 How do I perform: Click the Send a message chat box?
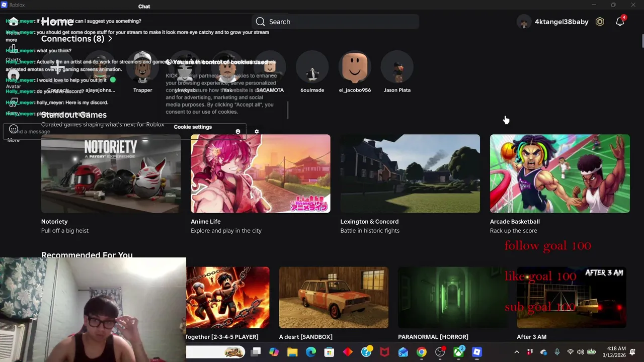coord(126,132)
